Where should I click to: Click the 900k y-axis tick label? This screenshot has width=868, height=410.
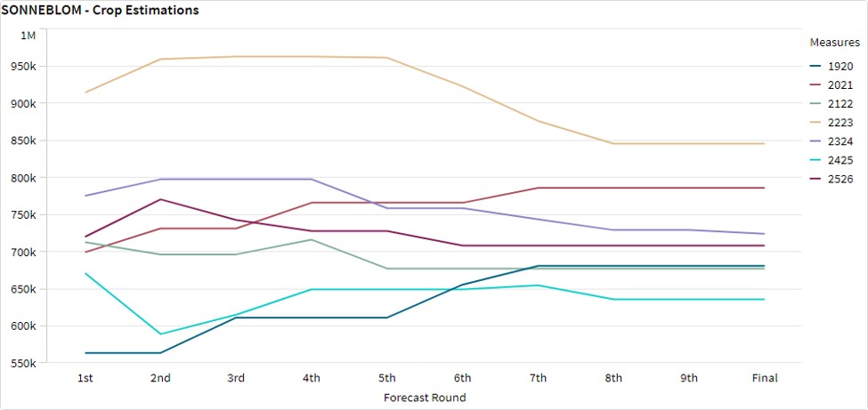[x=47, y=104]
